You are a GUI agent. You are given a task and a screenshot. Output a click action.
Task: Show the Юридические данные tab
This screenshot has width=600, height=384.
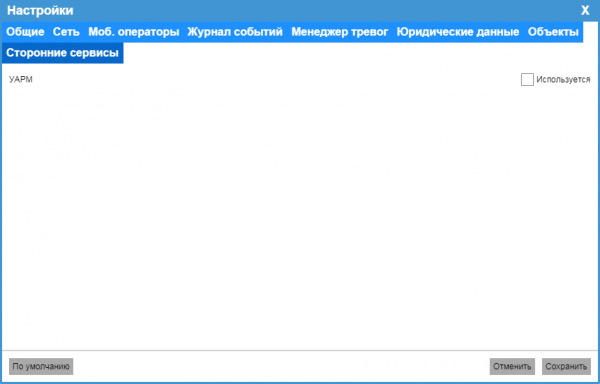coord(458,32)
